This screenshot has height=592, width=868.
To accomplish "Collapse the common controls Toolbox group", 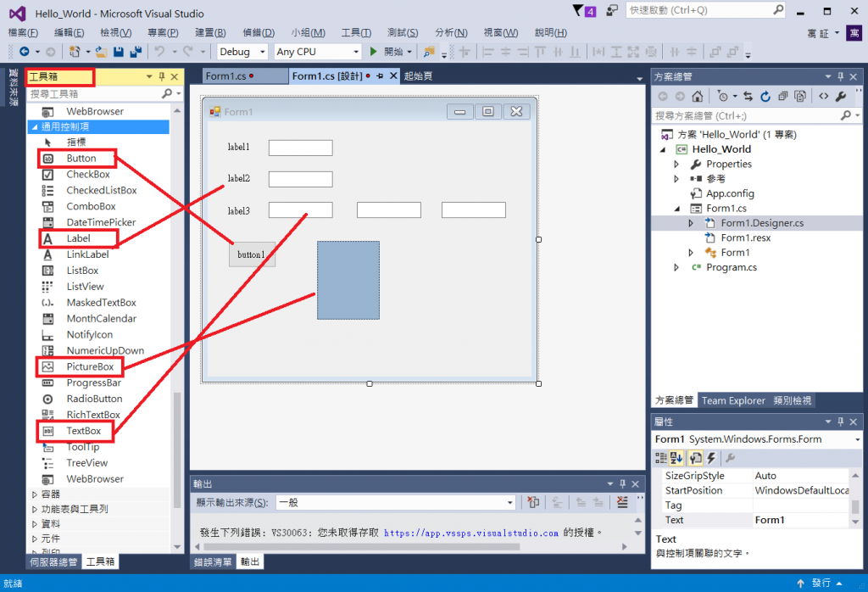I will [34, 127].
